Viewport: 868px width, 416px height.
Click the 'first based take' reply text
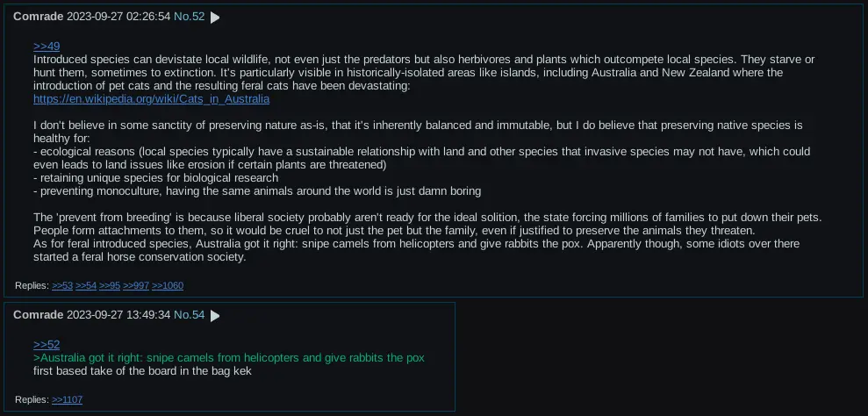pos(142,371)
